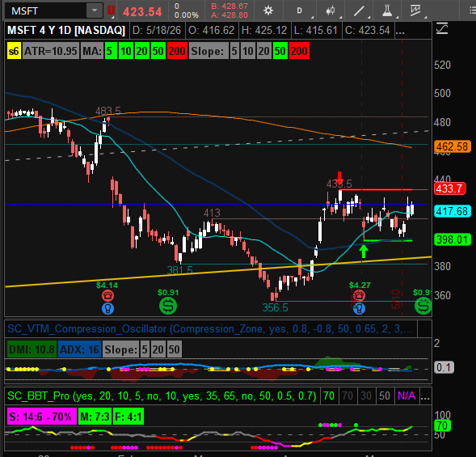Click the last price 423.54
The width and height of the screenshot is (476, 457).
[x=142, y=12]
